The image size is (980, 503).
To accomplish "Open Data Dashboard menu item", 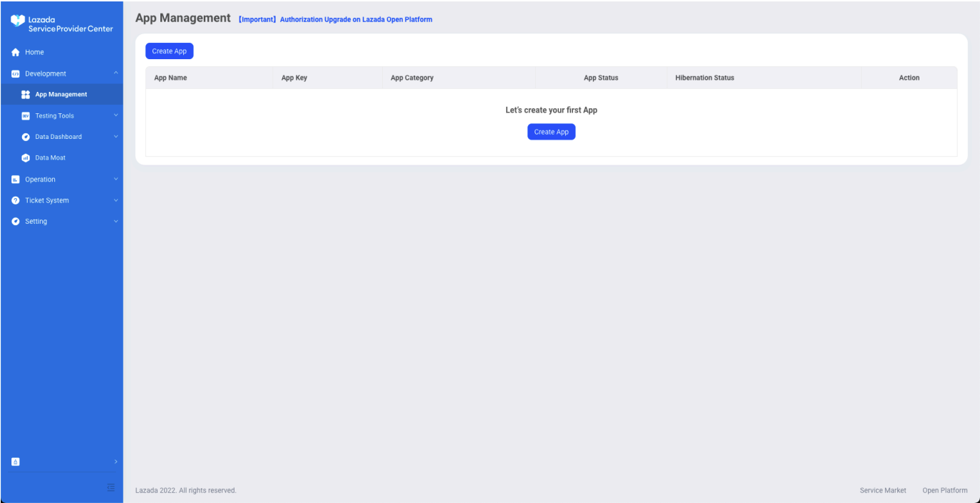I will pyautogui.click(x=61, y=137).
